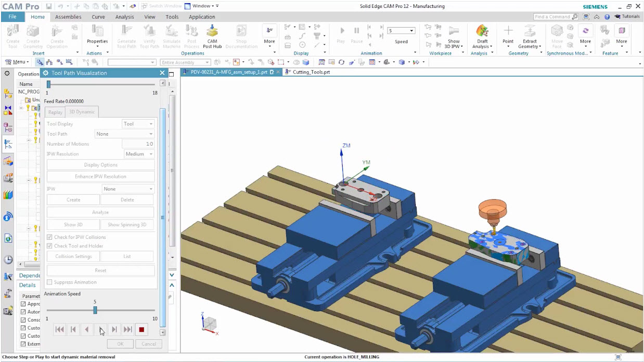The height and width of the screenshot is (362, 644).
Task: Click the help question mark icon
Action: pyautogui.click(x=607, y=17)
